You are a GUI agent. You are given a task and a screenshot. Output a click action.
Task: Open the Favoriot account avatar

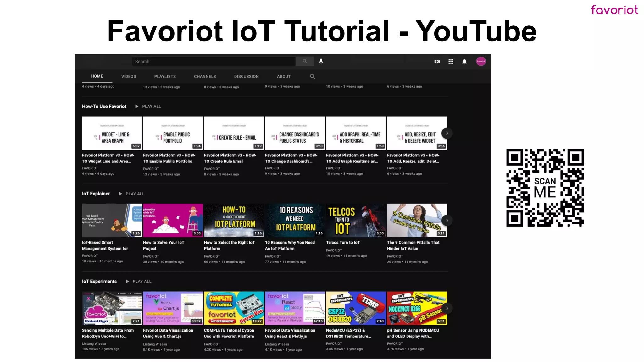tap(481, 61)
